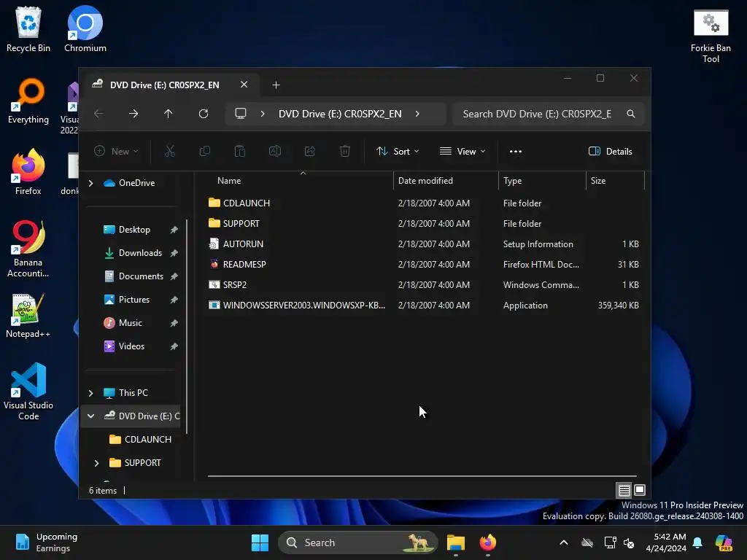Open the View dropdown menu
Image resolution: width=747 pixels, height=560 pixels.
462,152
